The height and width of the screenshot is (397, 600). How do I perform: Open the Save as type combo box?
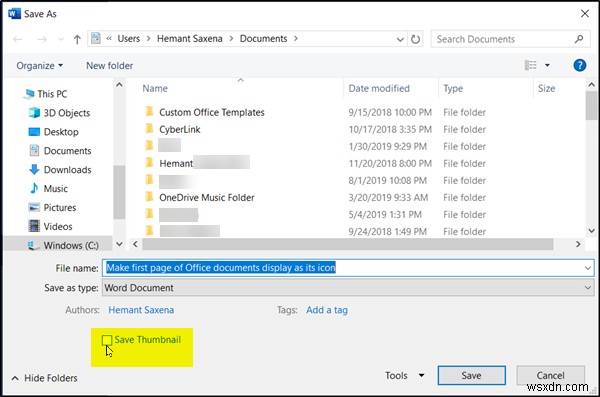348,288
